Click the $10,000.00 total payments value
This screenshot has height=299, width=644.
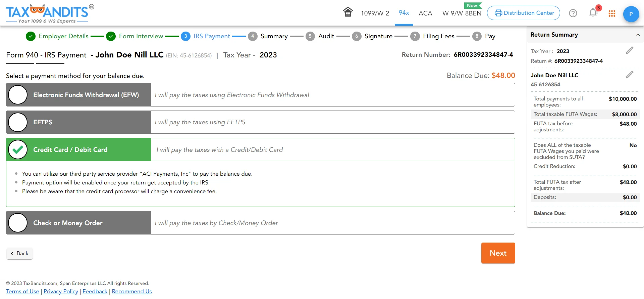(623, 99)
